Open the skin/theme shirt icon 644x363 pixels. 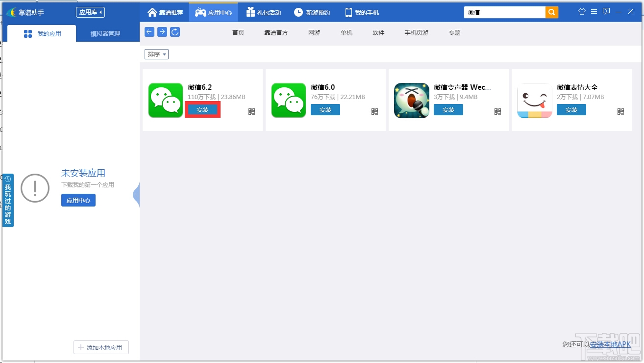click(x=582, y=11)
